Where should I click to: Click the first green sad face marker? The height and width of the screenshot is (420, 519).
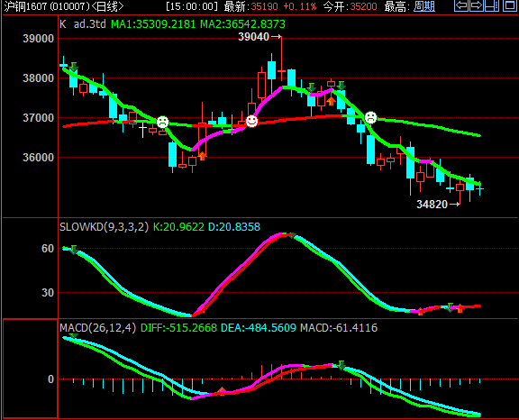(x=162, y=123)
